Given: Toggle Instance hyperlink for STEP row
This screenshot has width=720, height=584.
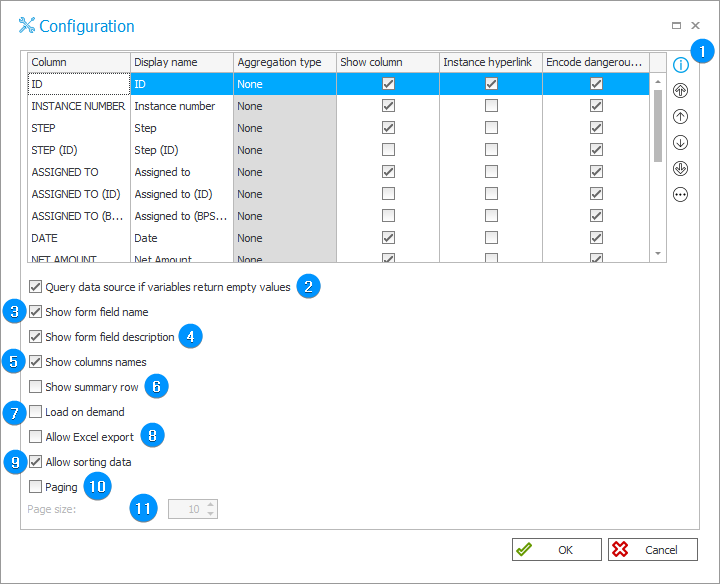Looking at the screenshot, I should (491, 128).
